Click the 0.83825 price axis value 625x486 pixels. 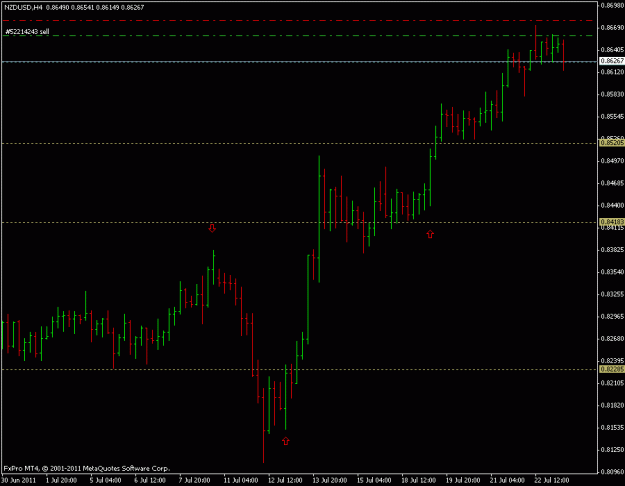(612, 250)
